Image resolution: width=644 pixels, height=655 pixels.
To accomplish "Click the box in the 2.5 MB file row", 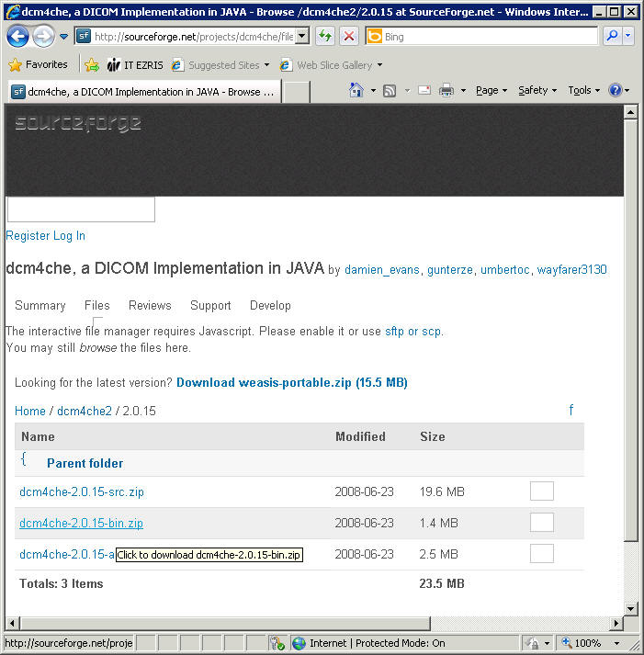I will pyautogui.click(x=542, y=554).
